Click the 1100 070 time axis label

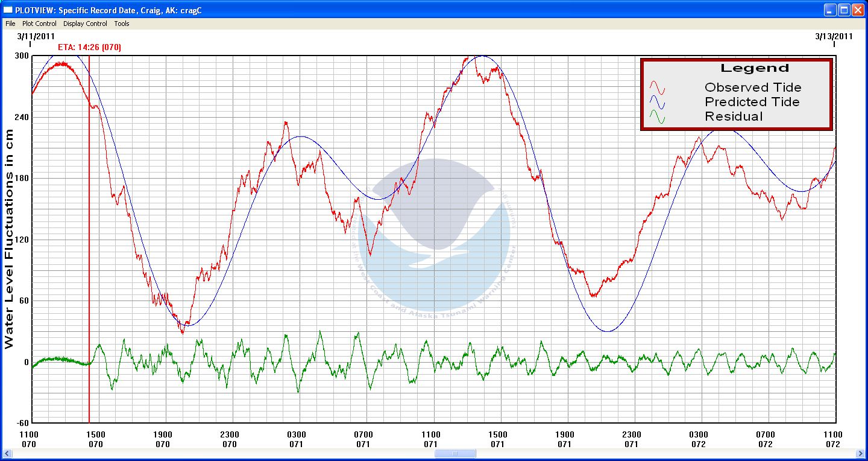[x=29, y=439]
